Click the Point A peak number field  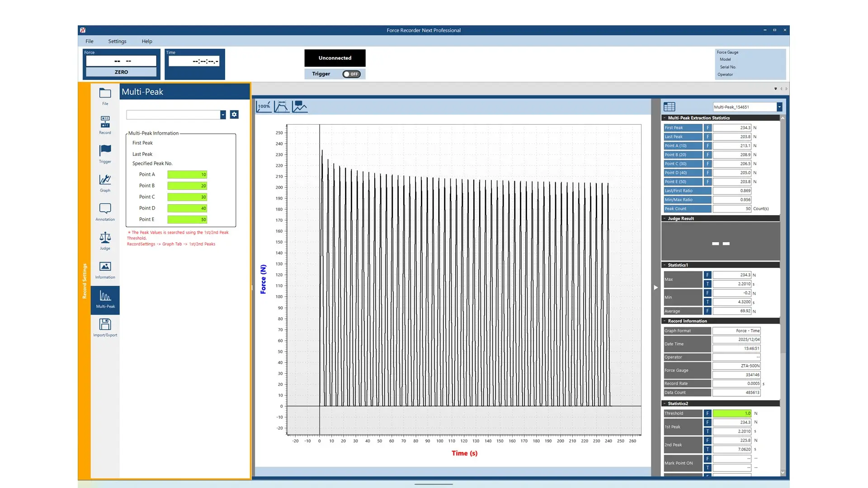pos(187,174)
